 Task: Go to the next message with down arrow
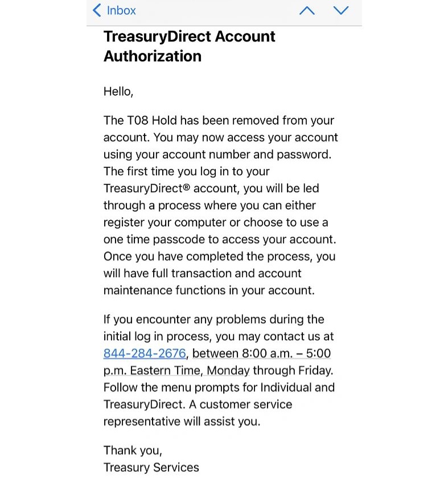(x=341, y=11)
